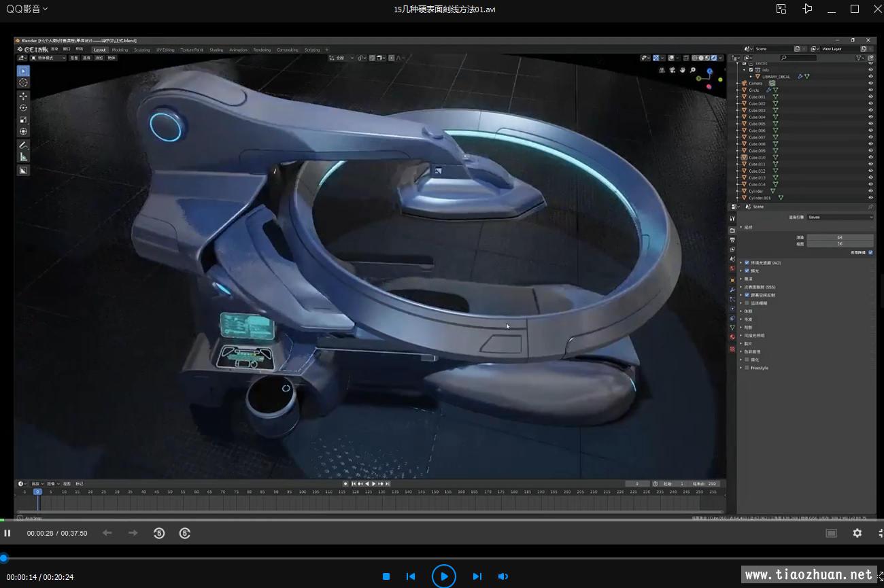Select the Transform tool in Blender toolbar
The width and height of the screenshot is (884, 588).
coord(23,131)
